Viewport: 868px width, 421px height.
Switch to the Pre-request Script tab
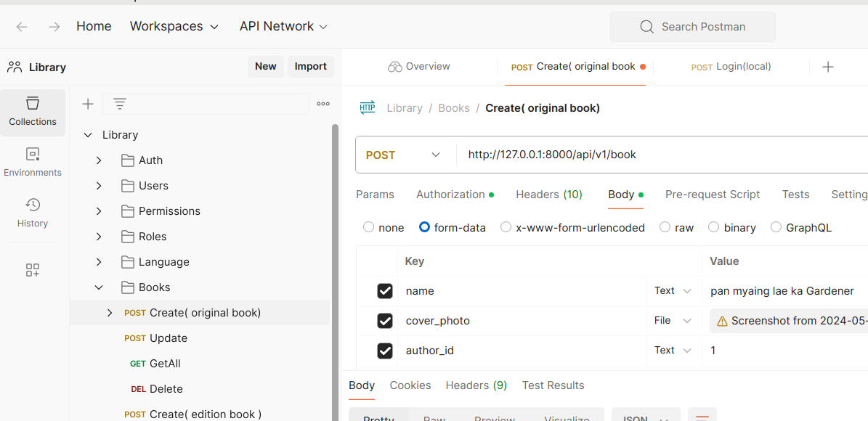(x=712, y=195)
